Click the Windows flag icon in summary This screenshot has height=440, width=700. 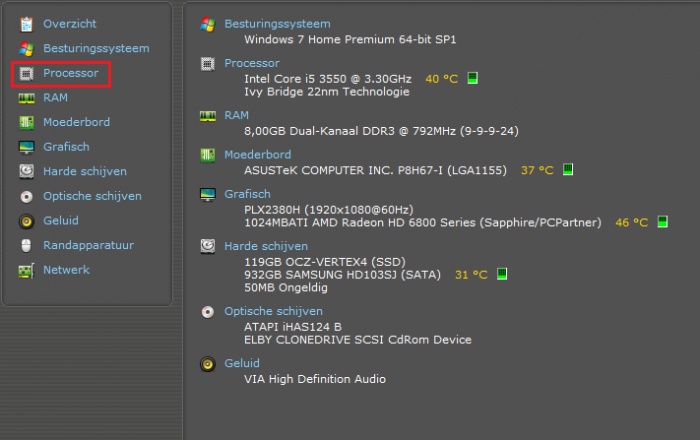208,24
